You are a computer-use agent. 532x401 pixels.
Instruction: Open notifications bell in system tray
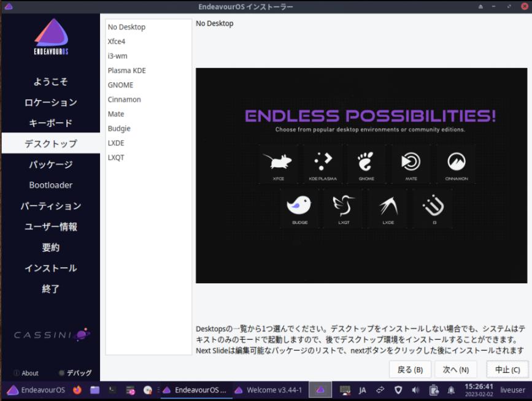point(451,391)
